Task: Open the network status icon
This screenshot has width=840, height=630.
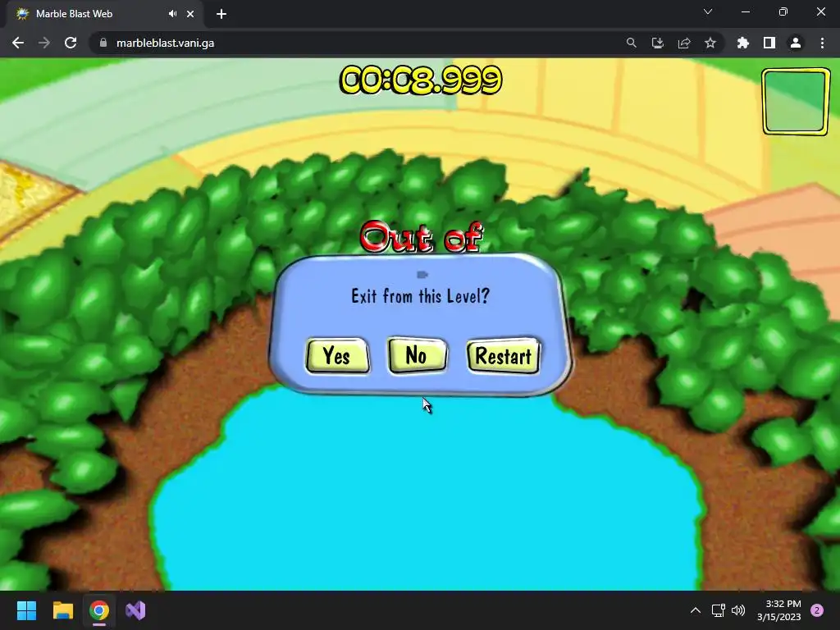Action: pyautogui.click(x=718, y=610)
